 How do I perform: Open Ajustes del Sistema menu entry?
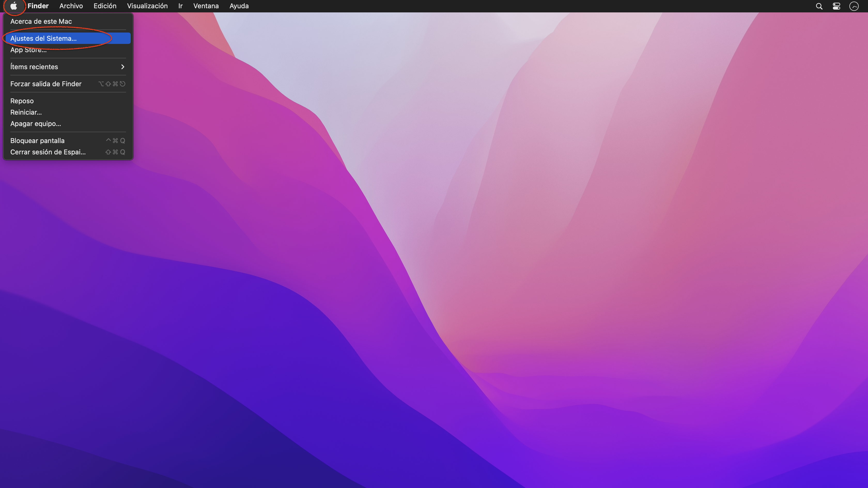coord(43,38)
